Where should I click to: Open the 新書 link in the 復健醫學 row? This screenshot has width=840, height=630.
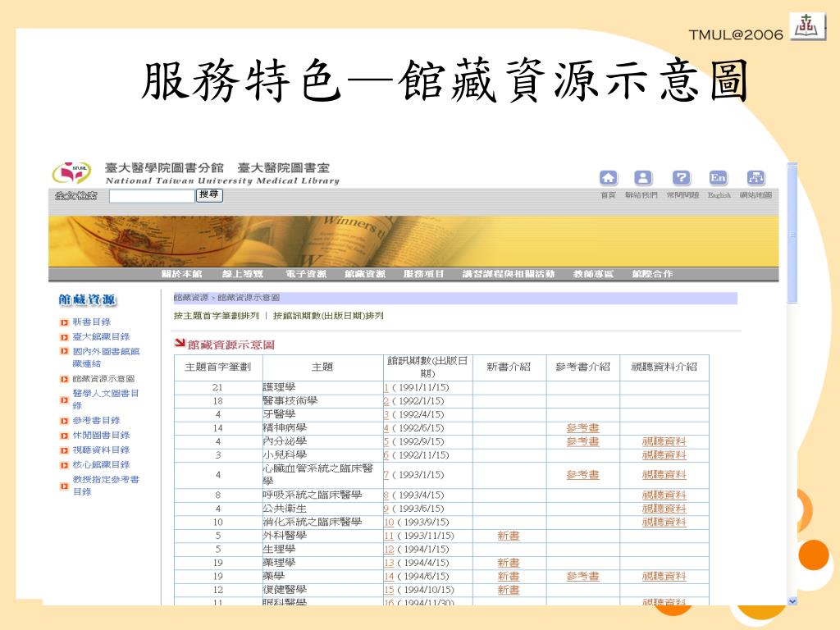click(x=509, y=590)
